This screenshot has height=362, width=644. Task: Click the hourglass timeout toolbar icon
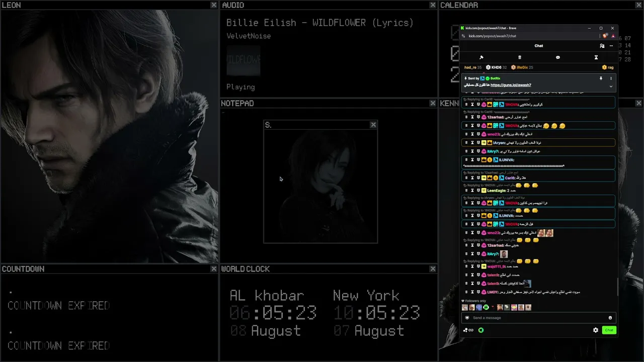click(x=596, y=57)
